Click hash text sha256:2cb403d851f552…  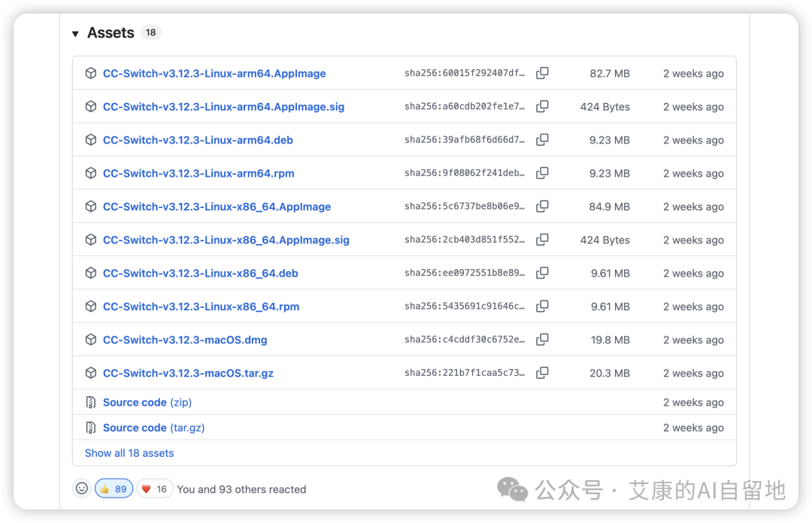tap(465, 240)
